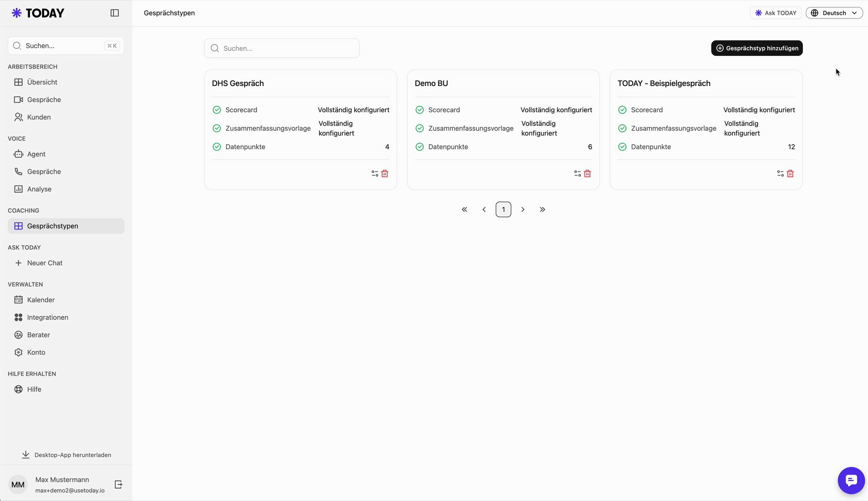Go to next page
The image size is (868, 501).
click(523, 209)
